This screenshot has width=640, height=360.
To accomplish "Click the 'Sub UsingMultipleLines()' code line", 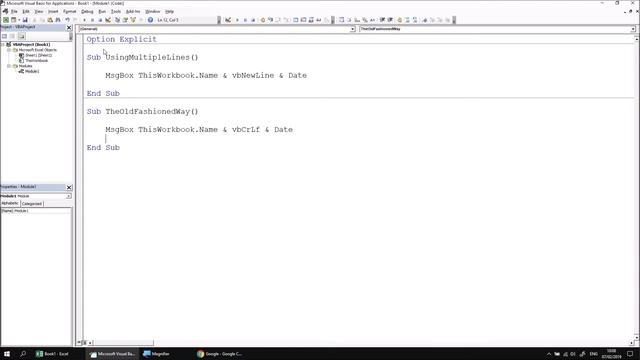I will tap(142, 57).
